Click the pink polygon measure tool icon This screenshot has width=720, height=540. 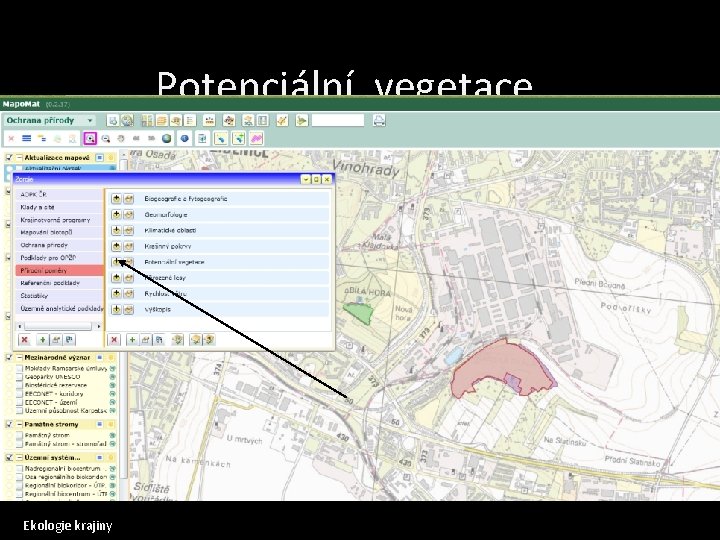click(x=256, y=138)
